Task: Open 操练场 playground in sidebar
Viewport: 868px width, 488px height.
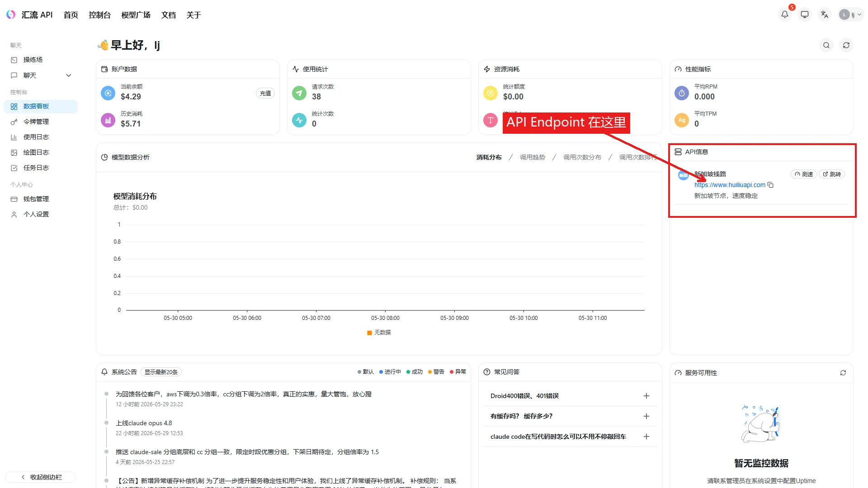Action: click(x=41, y=60)
